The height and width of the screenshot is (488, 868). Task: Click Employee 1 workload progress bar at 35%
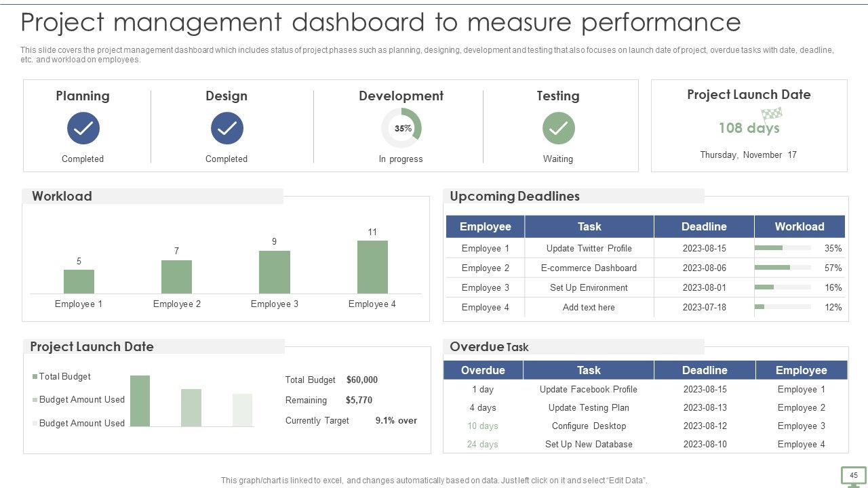[783, 248]
